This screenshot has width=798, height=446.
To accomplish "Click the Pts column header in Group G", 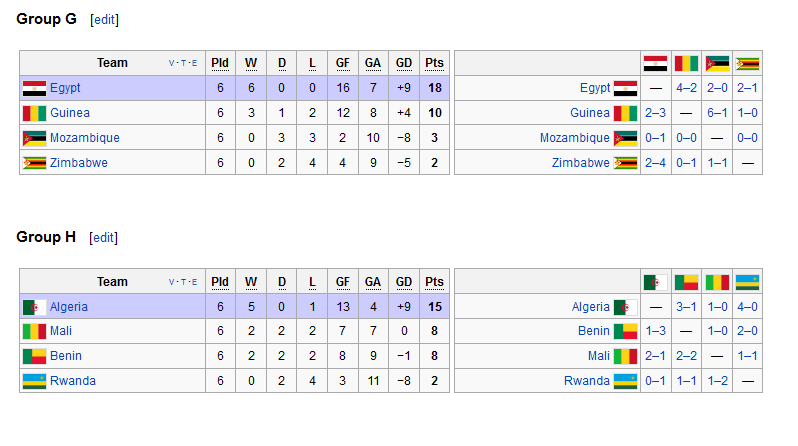I will pyautogui.click(x=434, y=63).
